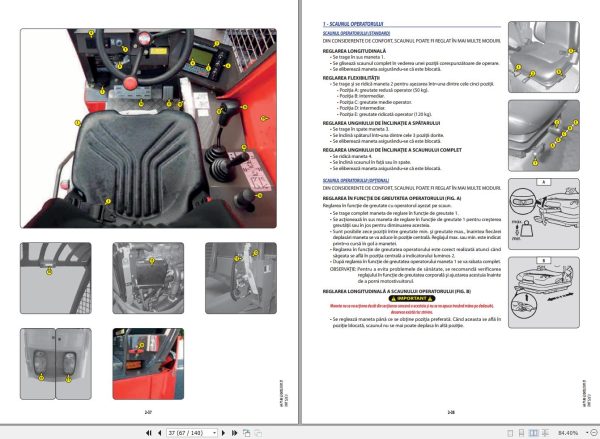Go to the first page
This screenshot has width=600, height=439.
coord(148,433)
